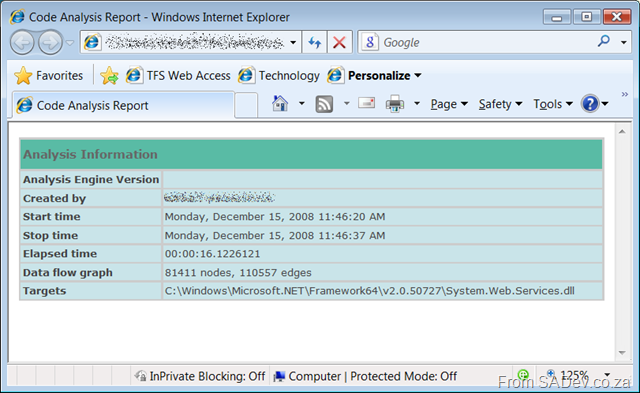Click the page scrollbar up arrow
The image size is (640, 393).
622,131
